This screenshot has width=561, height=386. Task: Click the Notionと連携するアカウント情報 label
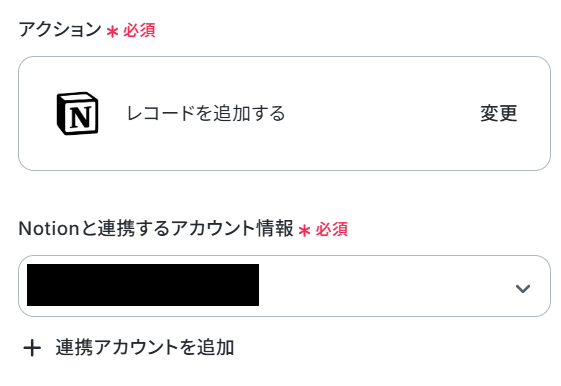[x=156, y=228]
